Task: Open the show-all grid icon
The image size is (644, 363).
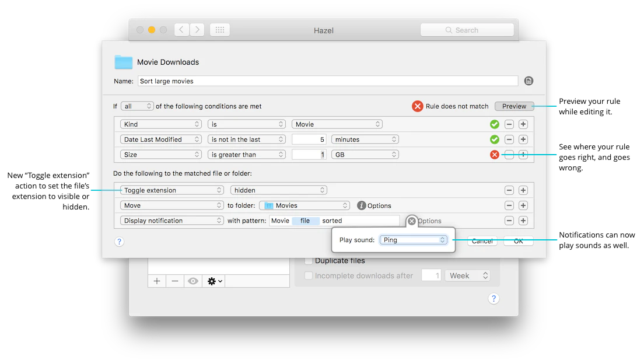Action: (220, 30)
